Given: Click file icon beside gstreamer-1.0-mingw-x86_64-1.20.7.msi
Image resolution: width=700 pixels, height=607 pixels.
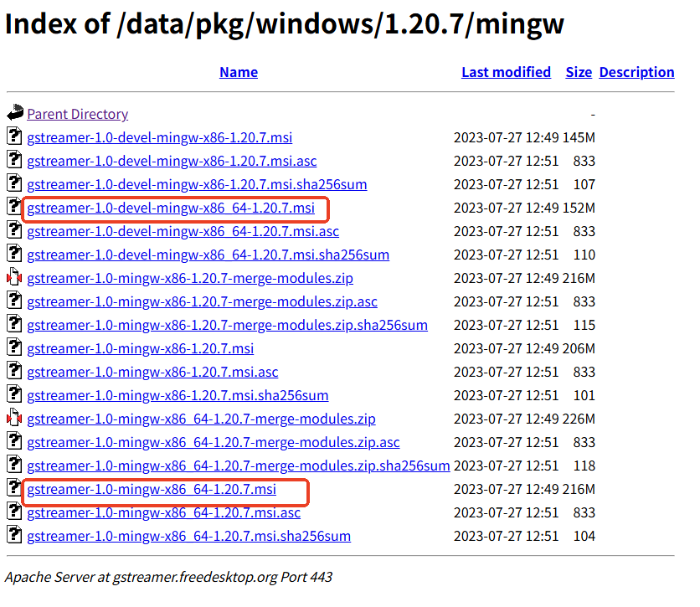Looking at the screenshot, I should (x=14, y=488).
